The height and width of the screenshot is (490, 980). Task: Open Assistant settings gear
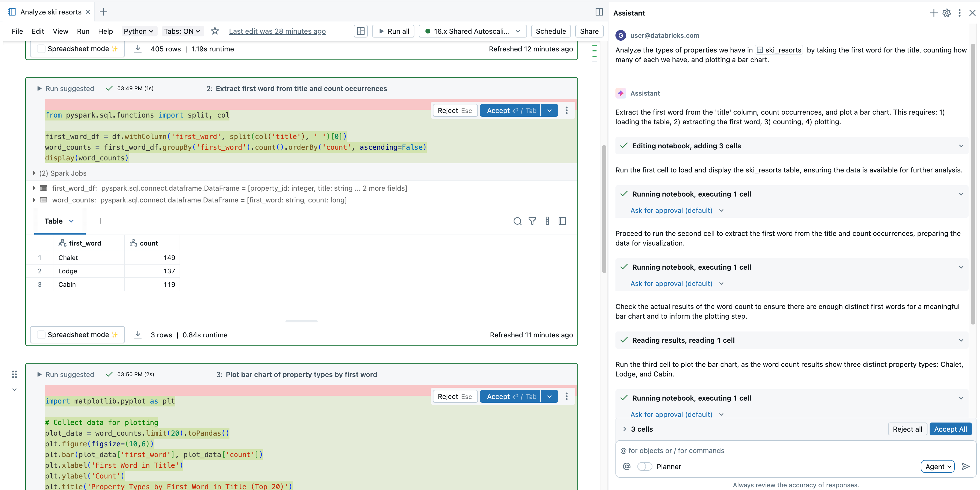coord(946,13)
